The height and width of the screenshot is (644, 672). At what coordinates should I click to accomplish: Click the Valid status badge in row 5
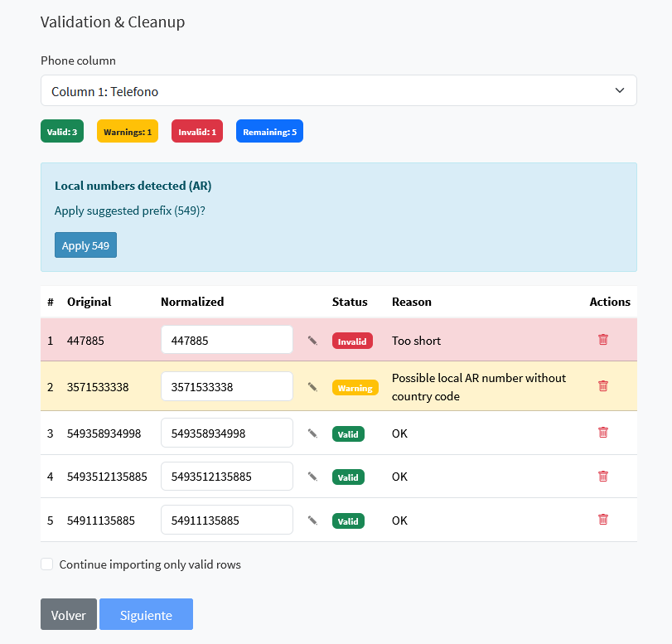pos(348,521)
